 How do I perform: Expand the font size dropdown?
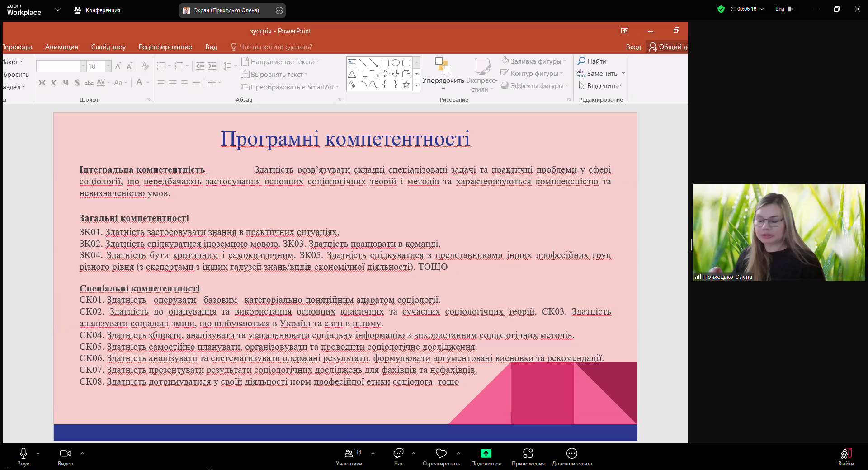(108, 66)
